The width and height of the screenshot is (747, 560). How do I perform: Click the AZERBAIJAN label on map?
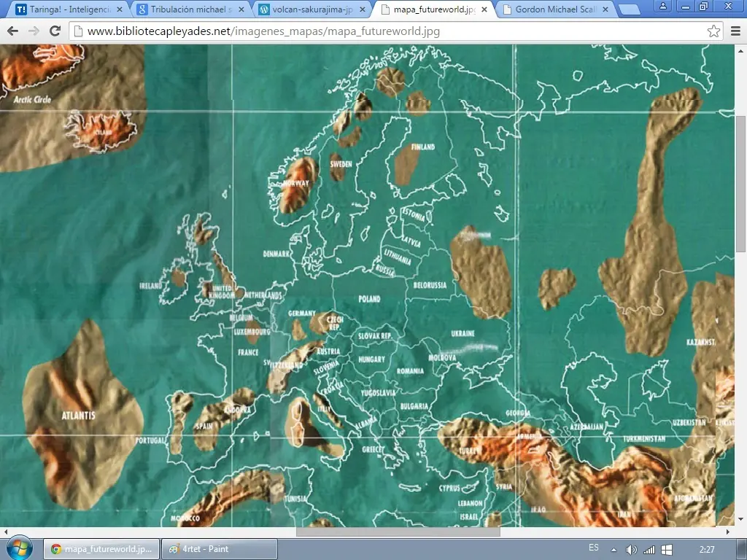pyautogui.click(x=587, y=427)
